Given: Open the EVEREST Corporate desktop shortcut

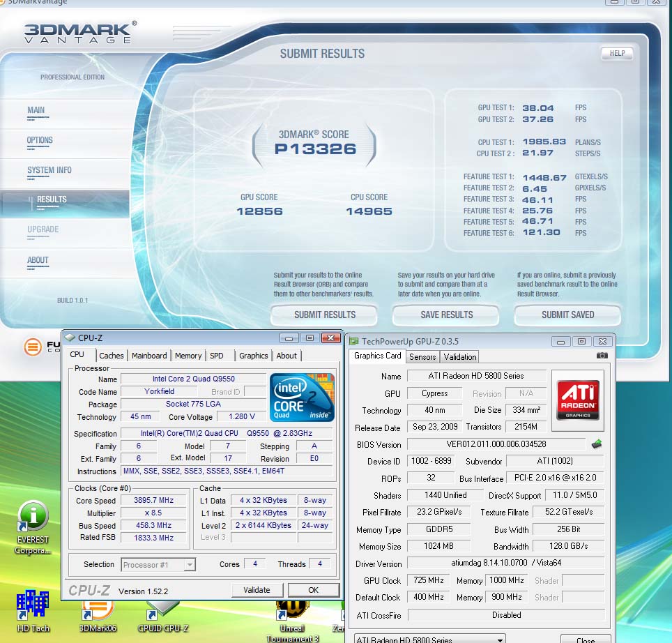Looking at the screenshot, I should pyautogui.click(x=33, y=527).
